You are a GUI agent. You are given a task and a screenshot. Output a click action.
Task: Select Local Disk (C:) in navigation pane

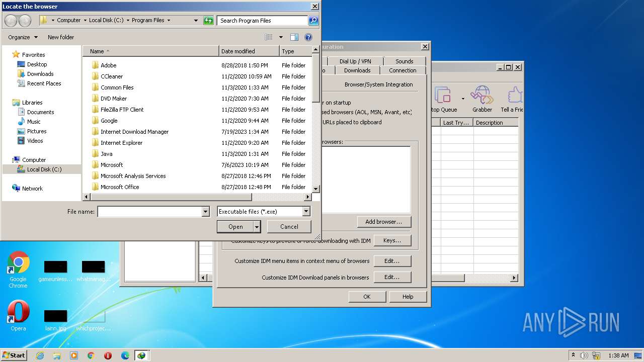click(41, 169)
